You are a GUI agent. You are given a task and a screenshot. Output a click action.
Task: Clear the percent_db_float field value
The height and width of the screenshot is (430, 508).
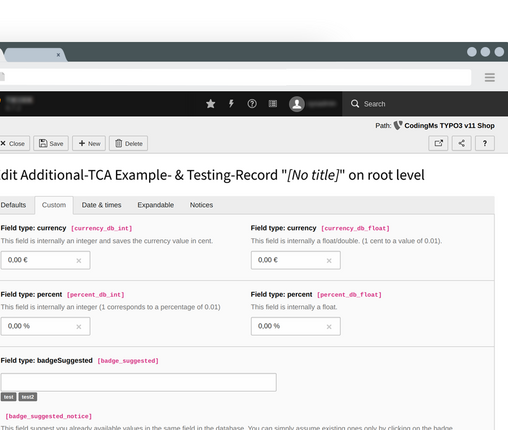pos(329,327)
